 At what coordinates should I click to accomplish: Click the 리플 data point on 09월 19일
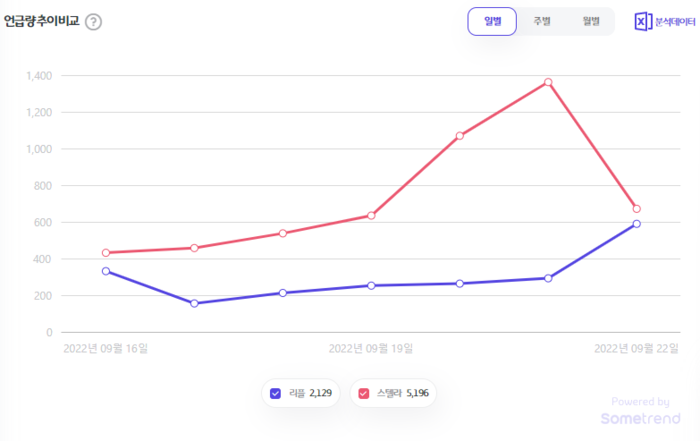(x=371, y=286)
